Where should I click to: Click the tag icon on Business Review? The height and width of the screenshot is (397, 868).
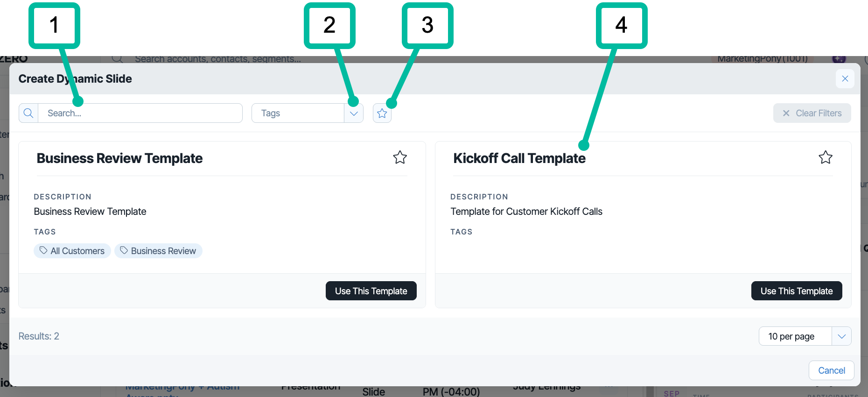tap(124, 250)
